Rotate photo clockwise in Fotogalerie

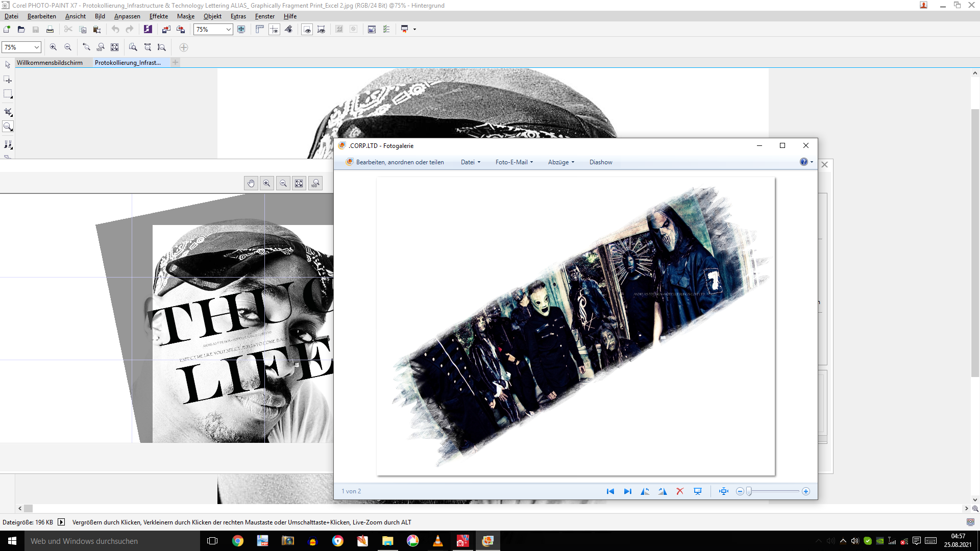click(x=663, y=491)
